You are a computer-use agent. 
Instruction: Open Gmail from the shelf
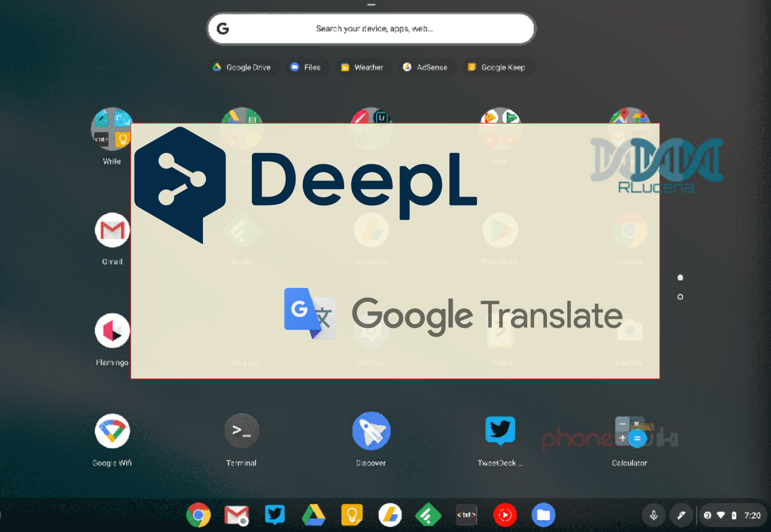236,515
